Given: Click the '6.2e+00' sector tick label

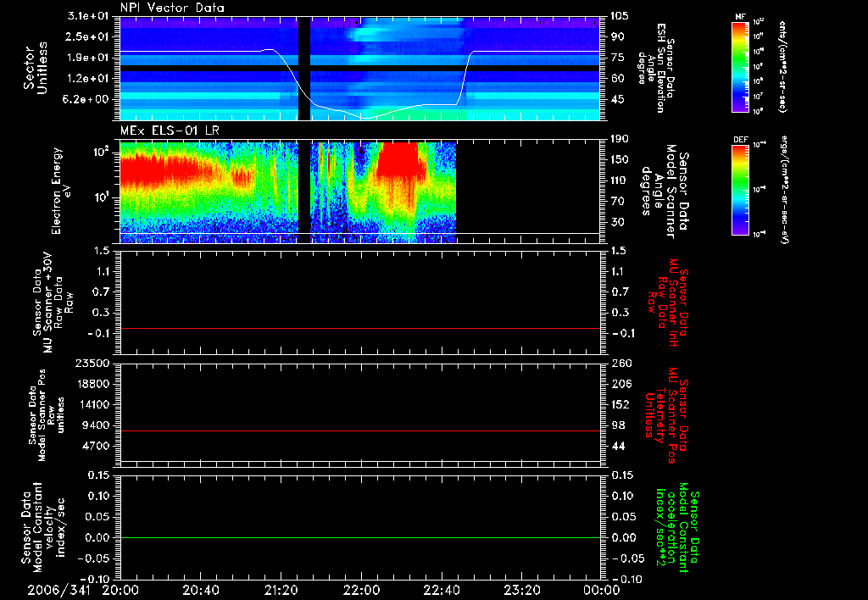Looking at the screenshot, I should click(x=86, y=100).
